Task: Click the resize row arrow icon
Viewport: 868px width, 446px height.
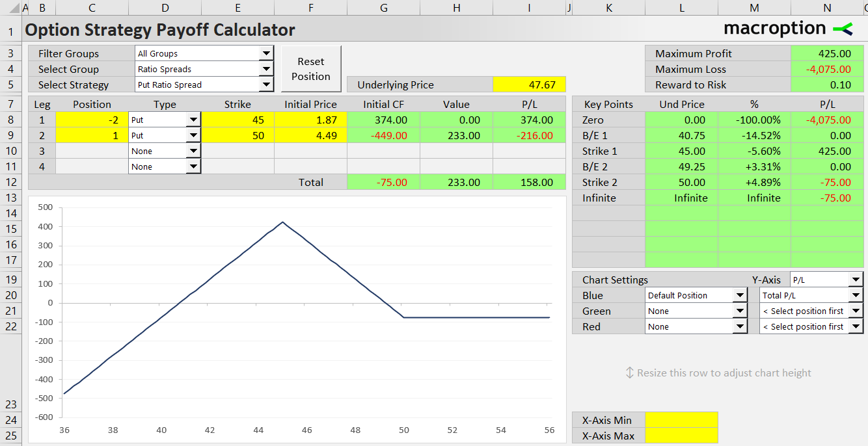Action: tap(629, 373)
